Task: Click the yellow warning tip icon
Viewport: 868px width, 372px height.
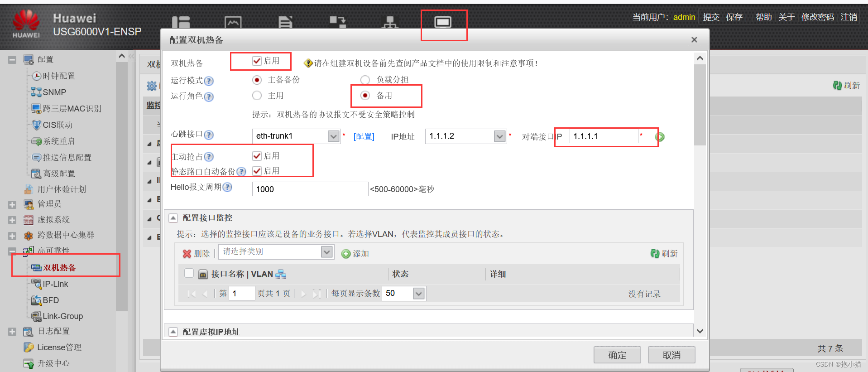Action: tap(308, 63)
